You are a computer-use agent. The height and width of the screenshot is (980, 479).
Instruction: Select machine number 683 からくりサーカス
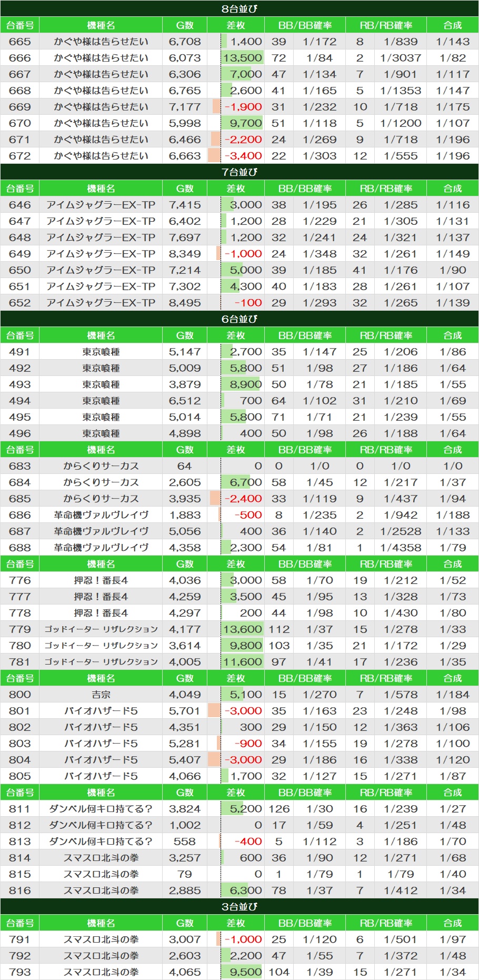pyautogui.click(x=20, y=466)
